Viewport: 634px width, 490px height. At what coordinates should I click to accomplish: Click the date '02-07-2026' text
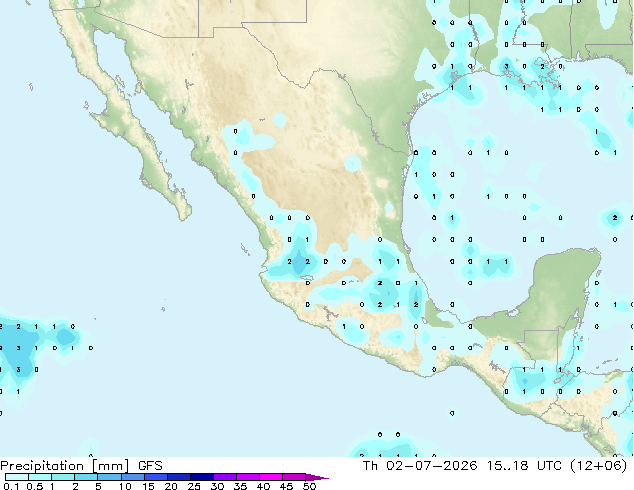tap(431, 465)
